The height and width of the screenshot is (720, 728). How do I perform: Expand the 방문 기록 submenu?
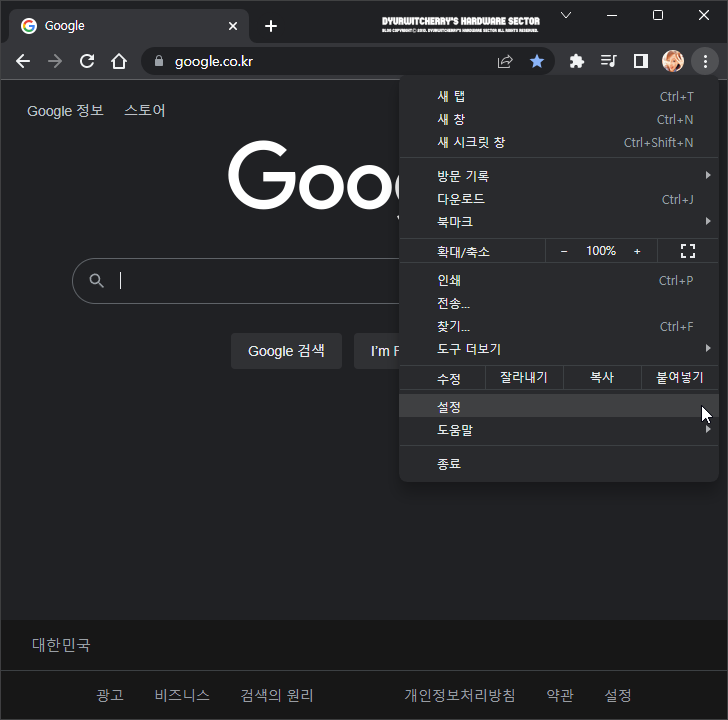pos(559,176)
